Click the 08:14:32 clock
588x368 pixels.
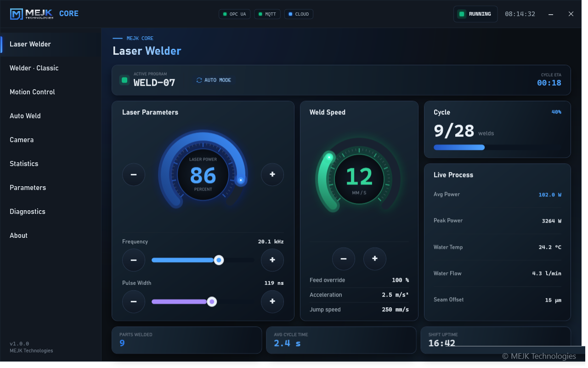[520, 14]
